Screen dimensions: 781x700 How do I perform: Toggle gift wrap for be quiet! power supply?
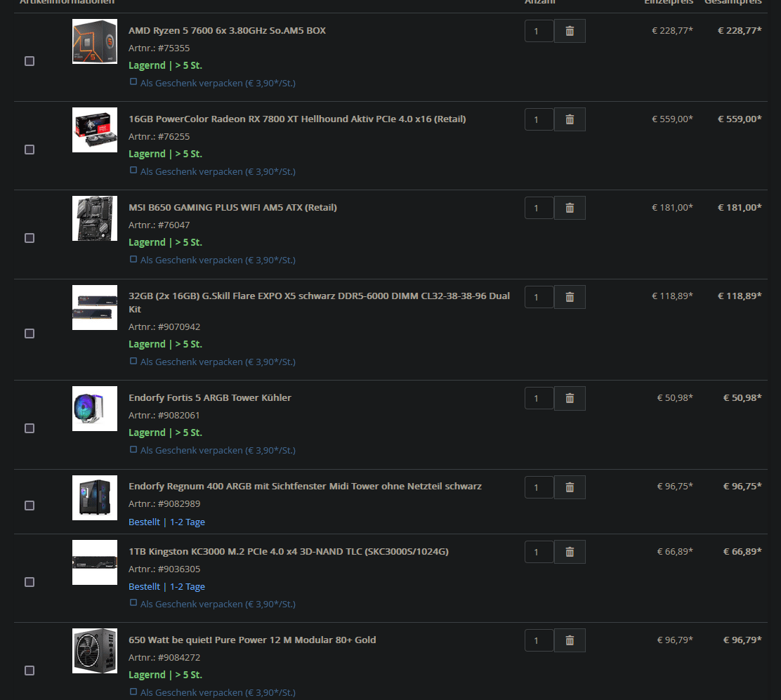click(x=133, y=692)
